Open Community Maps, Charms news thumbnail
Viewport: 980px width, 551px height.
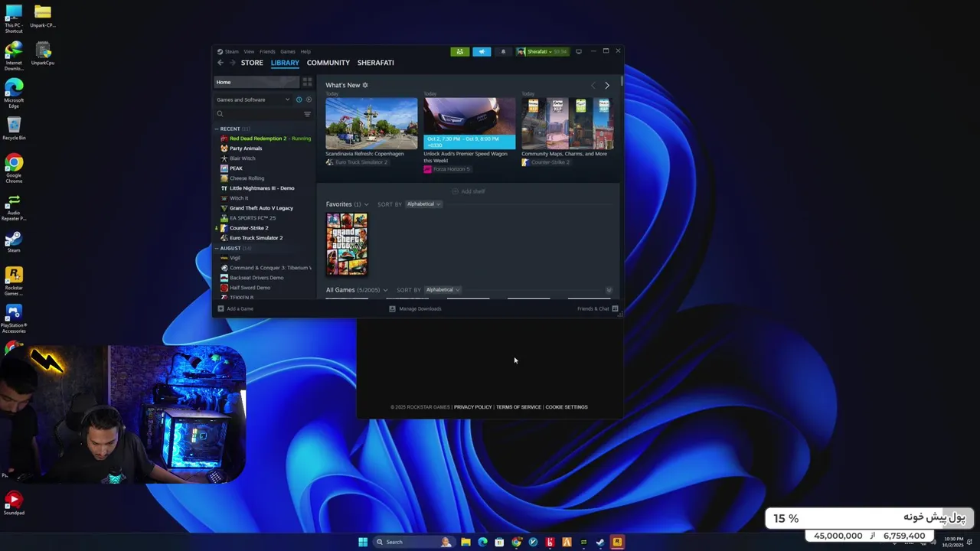(x=567, y=123)
